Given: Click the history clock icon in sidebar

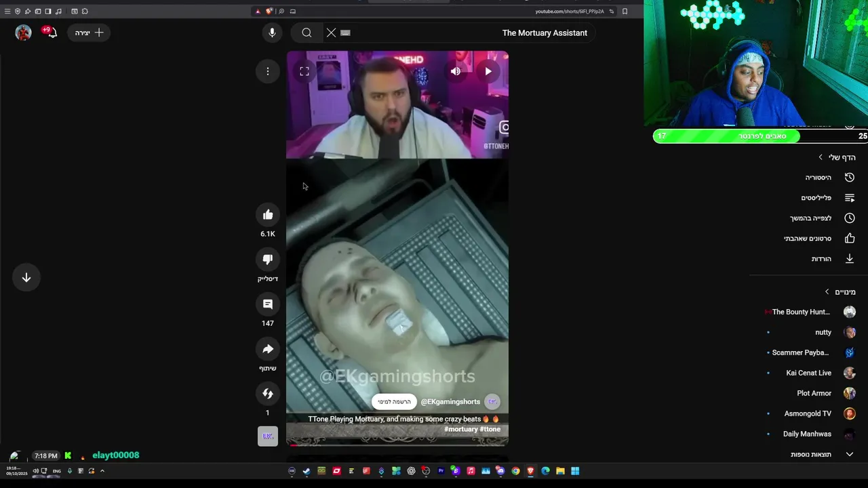Looking at the screenshot, I should [850, 178].
